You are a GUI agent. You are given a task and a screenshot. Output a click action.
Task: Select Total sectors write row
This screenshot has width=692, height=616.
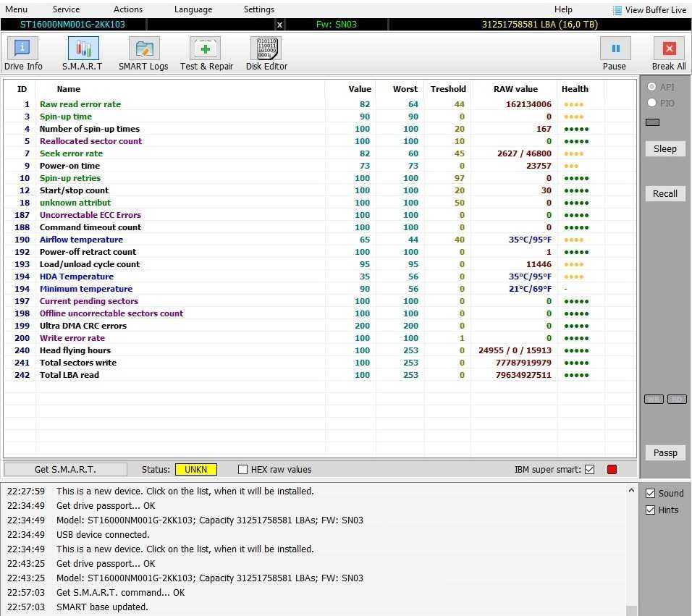pyautogui.click(x=320, y=363)
